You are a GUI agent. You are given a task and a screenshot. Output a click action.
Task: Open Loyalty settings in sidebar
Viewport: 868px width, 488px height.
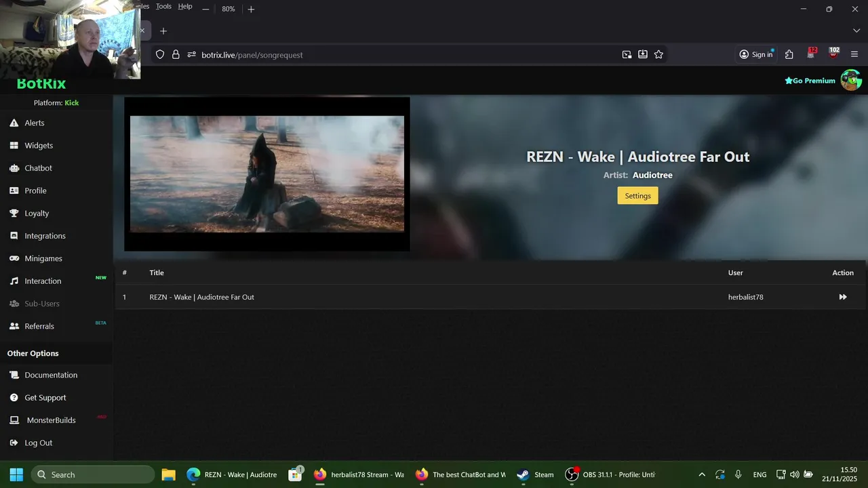tap(37, 213)
